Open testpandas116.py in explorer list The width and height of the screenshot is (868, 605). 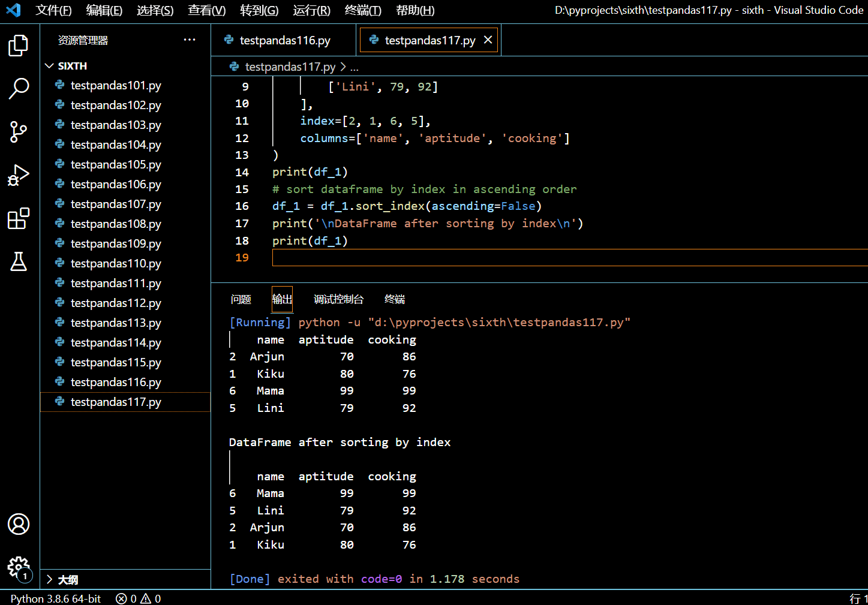(x=125, y=382)
